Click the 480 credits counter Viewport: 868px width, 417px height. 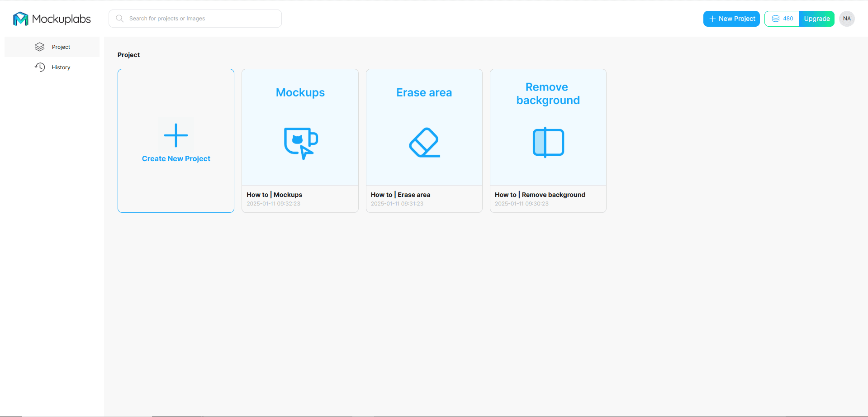click(782, 19)
